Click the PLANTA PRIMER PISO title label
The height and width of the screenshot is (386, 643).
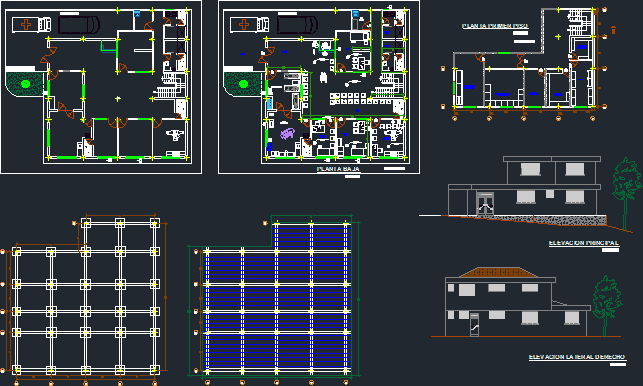(495, 26)
